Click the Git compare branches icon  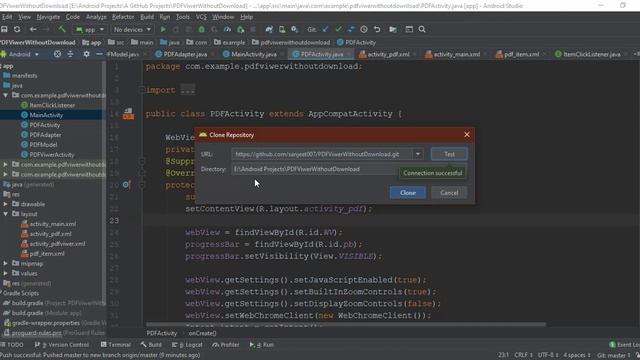pos(351,29)
